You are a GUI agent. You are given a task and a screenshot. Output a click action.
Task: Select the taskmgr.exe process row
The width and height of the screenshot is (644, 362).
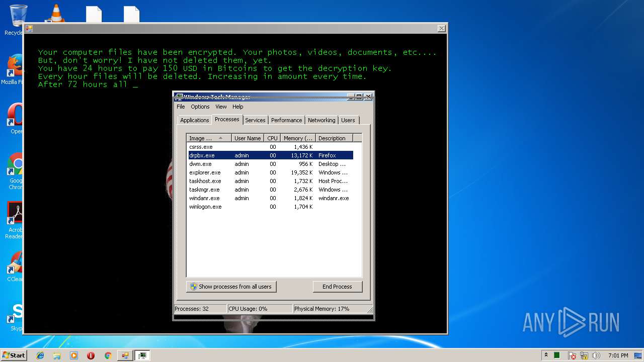coord(271,190)
